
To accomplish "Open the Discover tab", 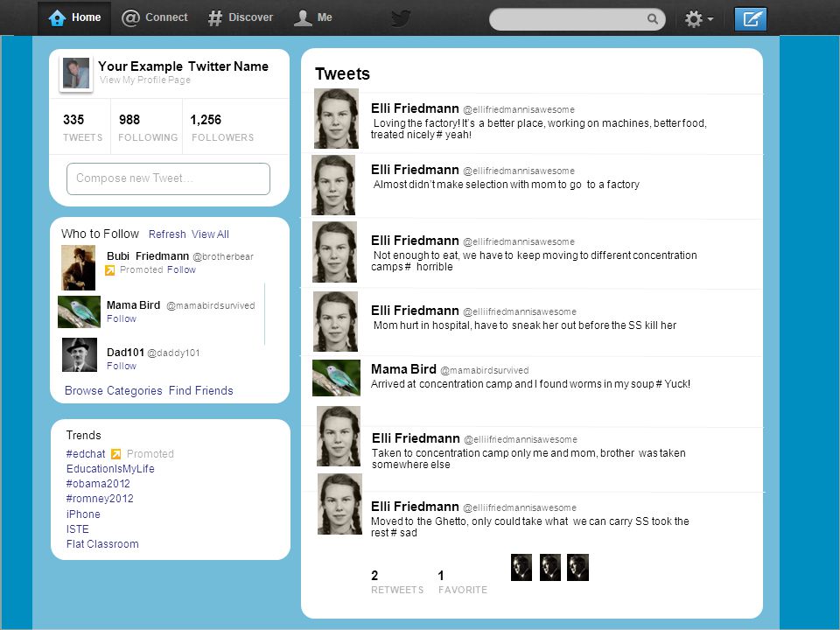I will coord(241,17).
